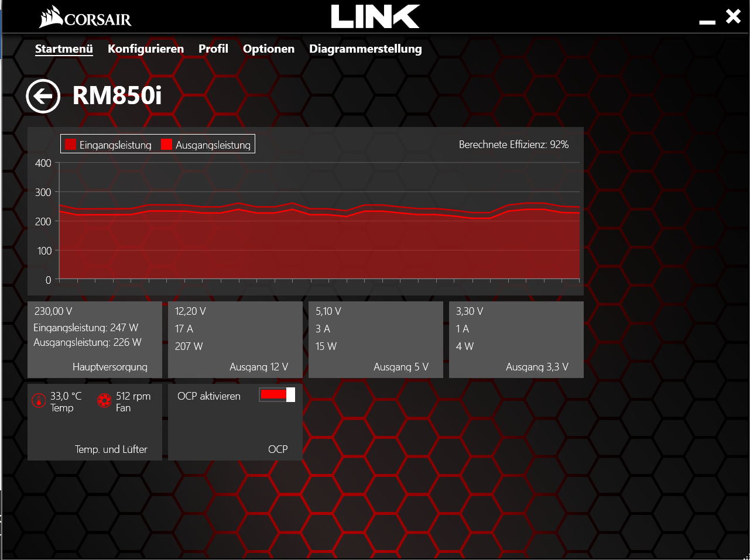
Task: Click the 5,10 V voltage value
Action: click(x=328, y=311)
